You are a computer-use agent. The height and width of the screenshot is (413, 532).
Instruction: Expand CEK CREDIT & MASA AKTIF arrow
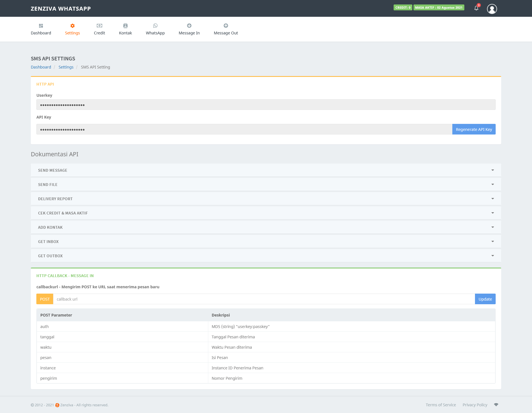coord(493,213)
